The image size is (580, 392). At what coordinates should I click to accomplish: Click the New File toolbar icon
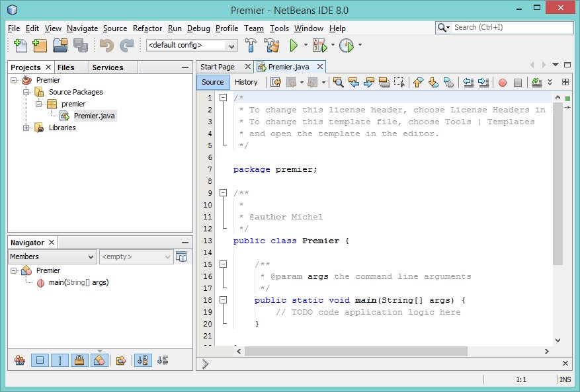click(x=21, y=46)
